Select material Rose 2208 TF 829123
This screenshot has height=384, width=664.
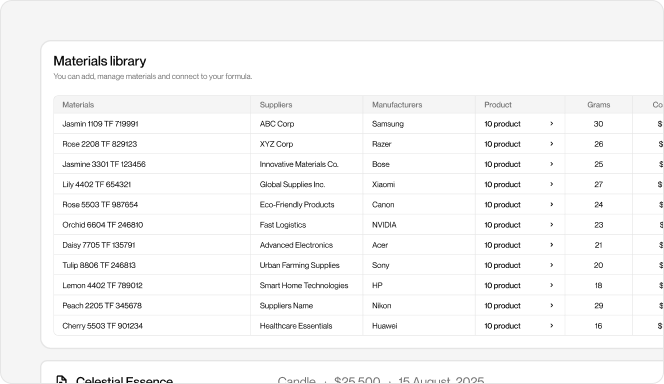100,144
